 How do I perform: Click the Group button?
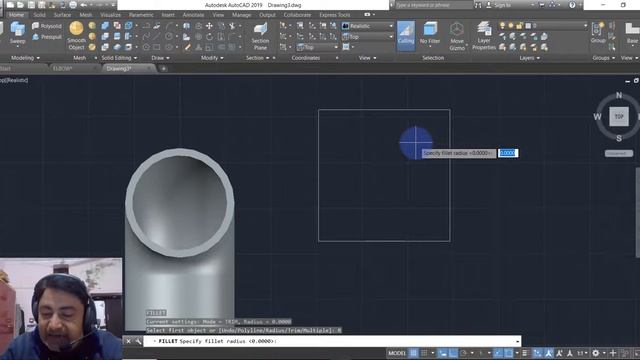pyautogui.click(x=598, y=33)
